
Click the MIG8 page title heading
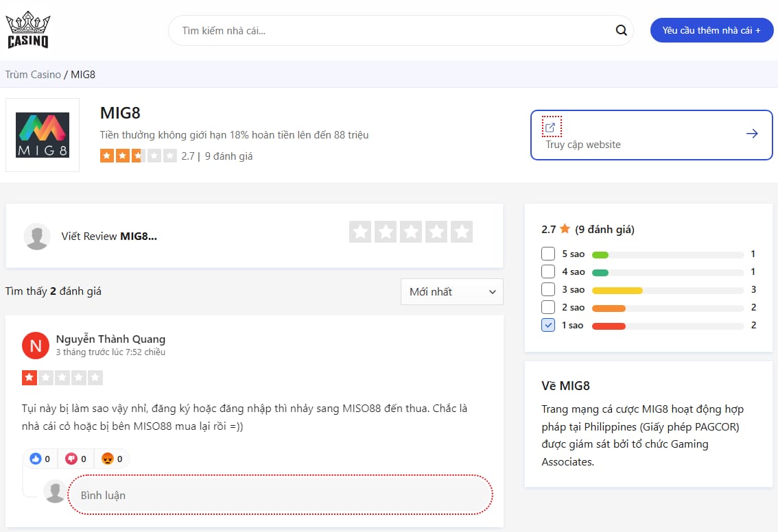120,113
